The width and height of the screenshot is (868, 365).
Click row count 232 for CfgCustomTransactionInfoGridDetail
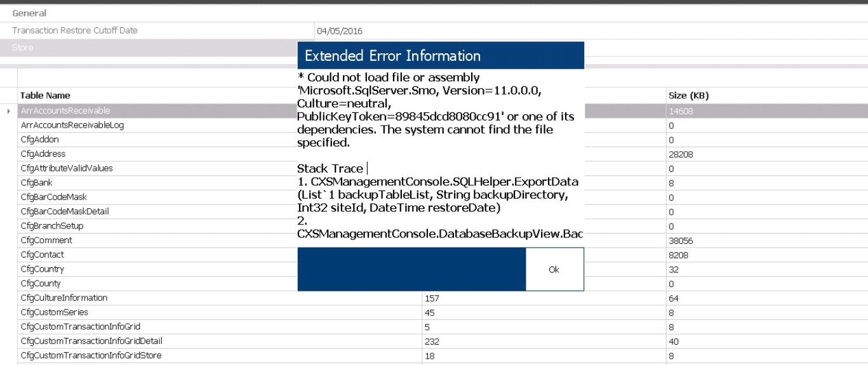pyautogui.click(x=432, y=342)
